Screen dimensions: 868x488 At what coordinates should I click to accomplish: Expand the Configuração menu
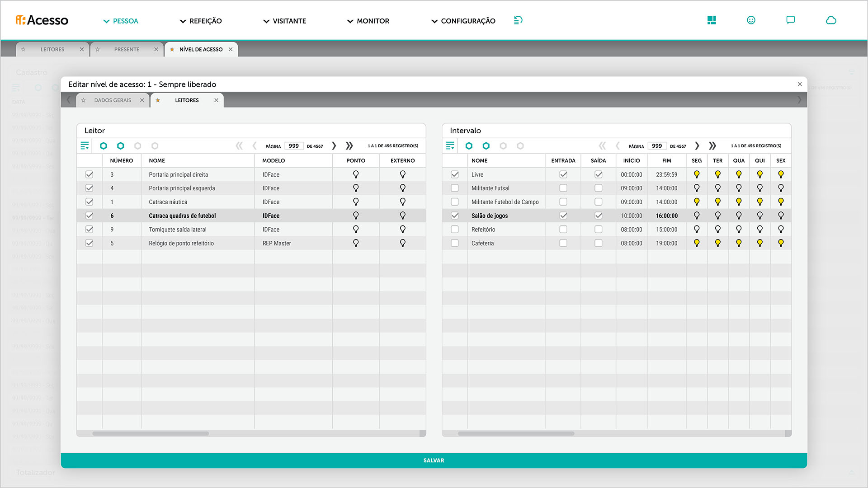click(463, 21)
